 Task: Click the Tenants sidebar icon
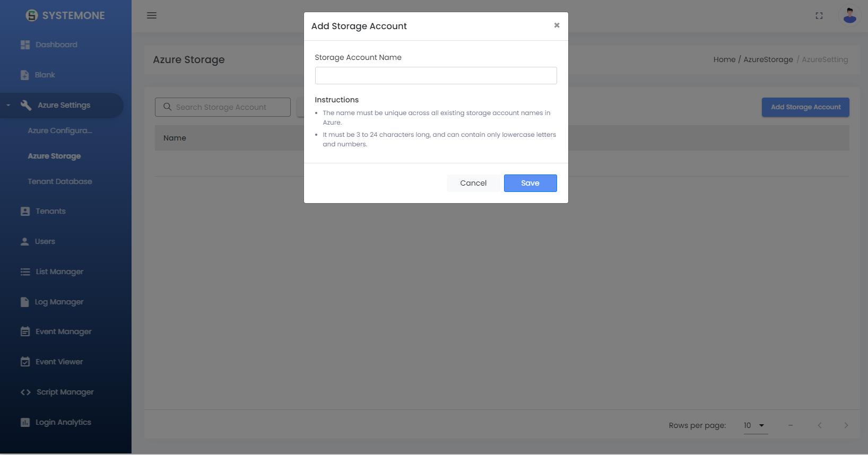pos(25,211)
